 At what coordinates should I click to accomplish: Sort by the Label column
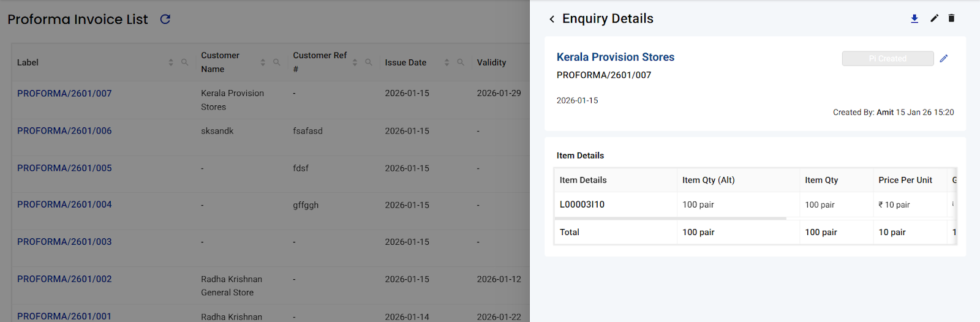pos(171,62)
